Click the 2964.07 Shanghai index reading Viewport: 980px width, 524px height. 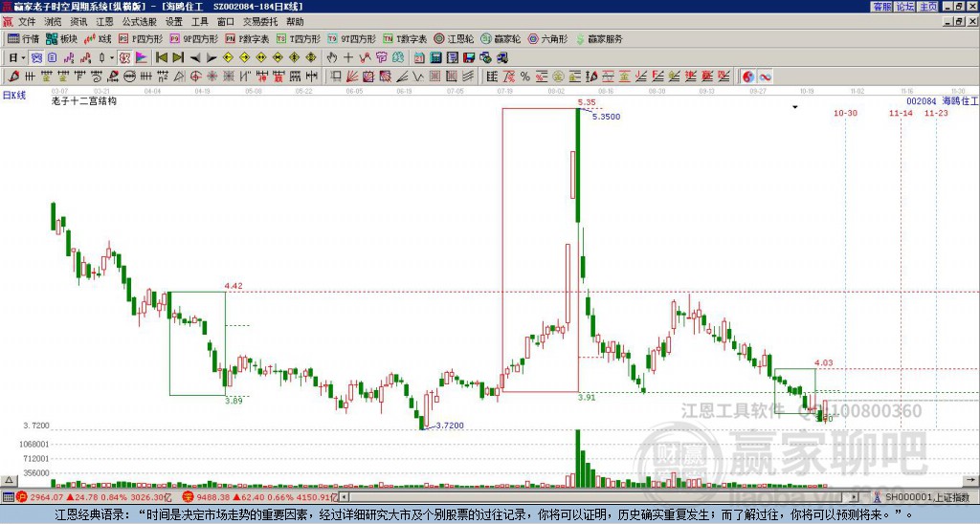pyautogui.click(x=47, y=497)
